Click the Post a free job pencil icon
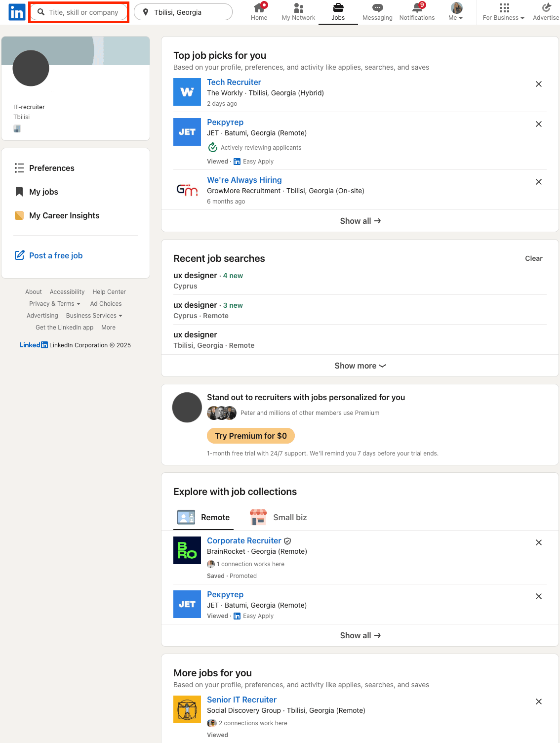This screenshot has height=743, width=560. tap(20, 255)
